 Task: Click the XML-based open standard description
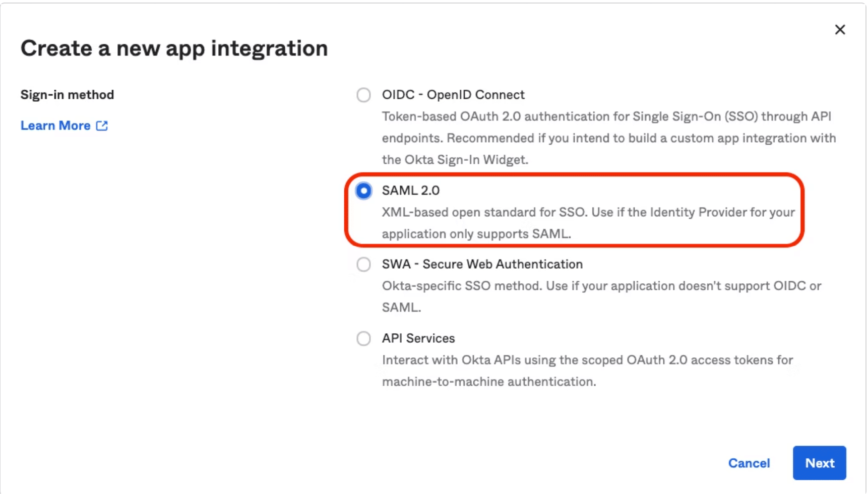pos(588,223)
